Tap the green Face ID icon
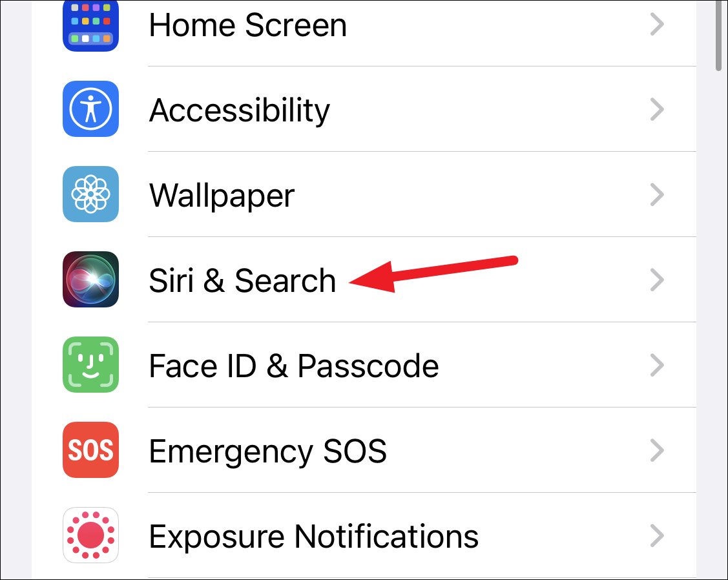Image resolution: width=728 pixels, height=580 pixels. [90, 364]
